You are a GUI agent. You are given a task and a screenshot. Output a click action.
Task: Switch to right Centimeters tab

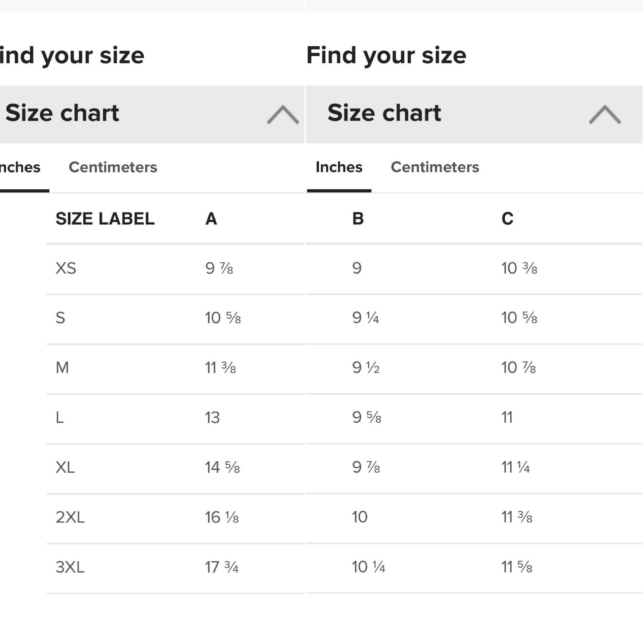tap(435, 167)
